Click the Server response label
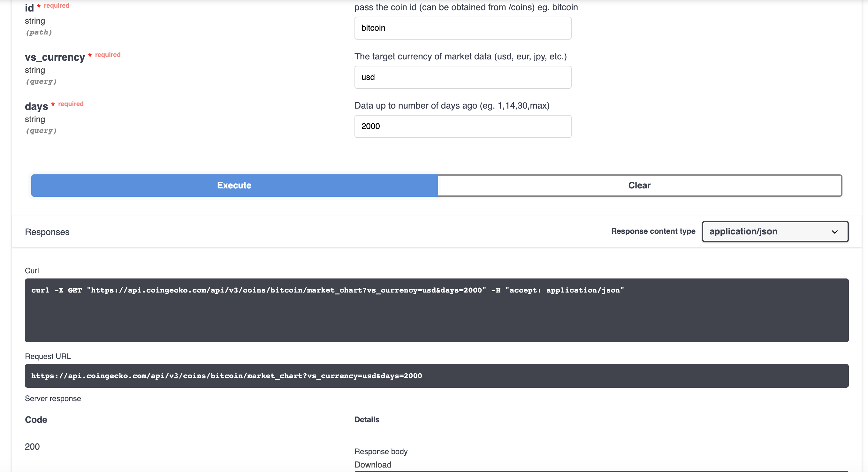 [x=53, y=398]
